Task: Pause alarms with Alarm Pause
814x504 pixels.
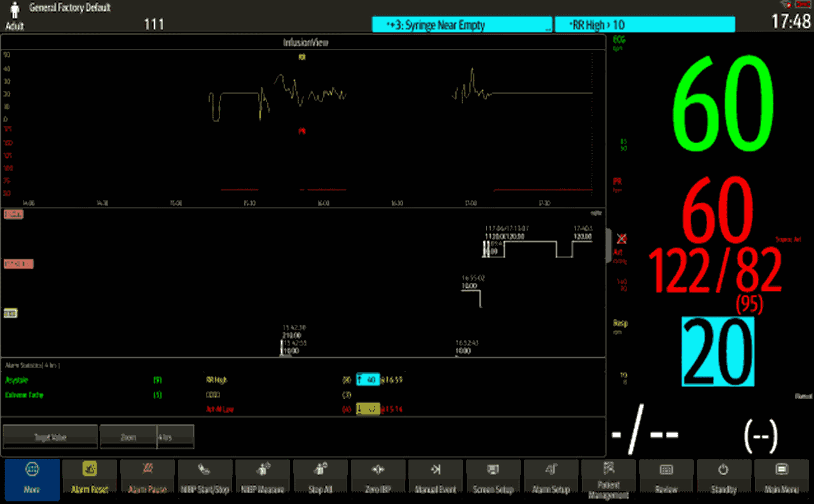Action: tap(147, 480)
